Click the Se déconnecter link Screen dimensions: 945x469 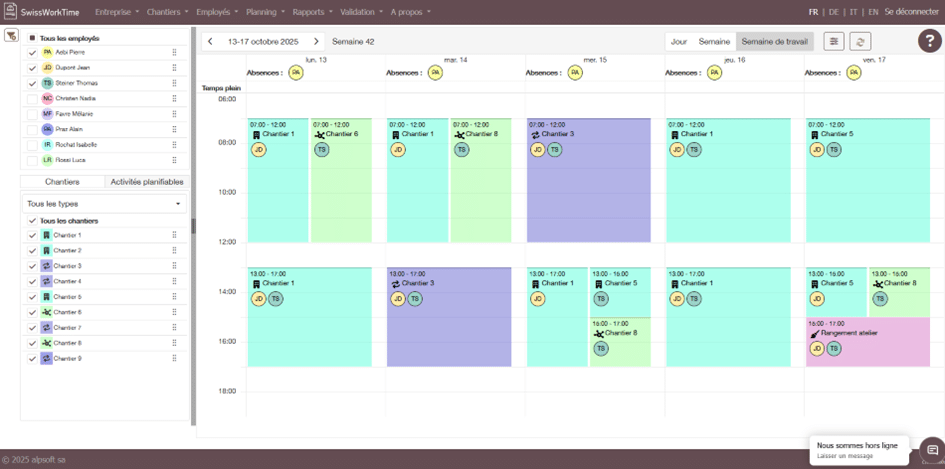pyautogui.click(x=910, y=12)
